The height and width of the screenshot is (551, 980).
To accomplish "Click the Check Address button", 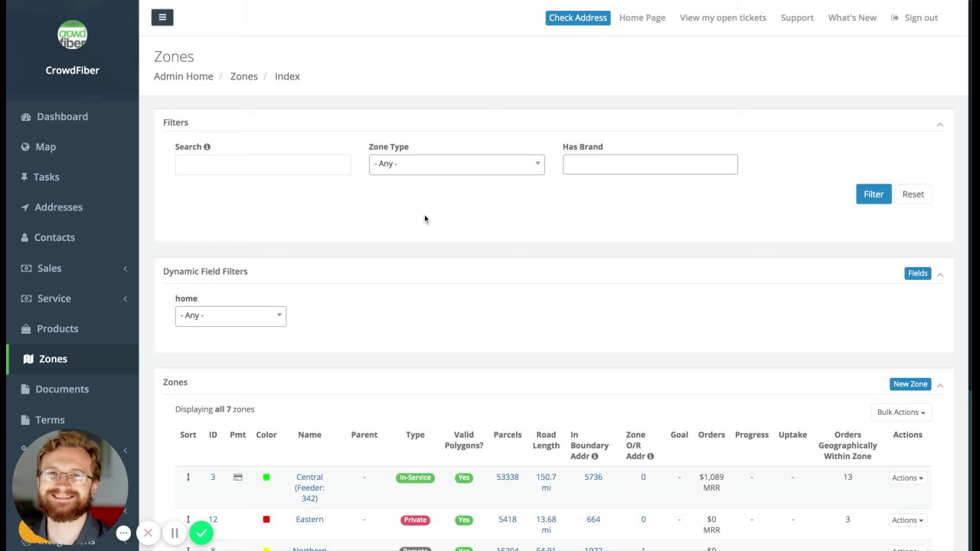I will tap(578, 18).
